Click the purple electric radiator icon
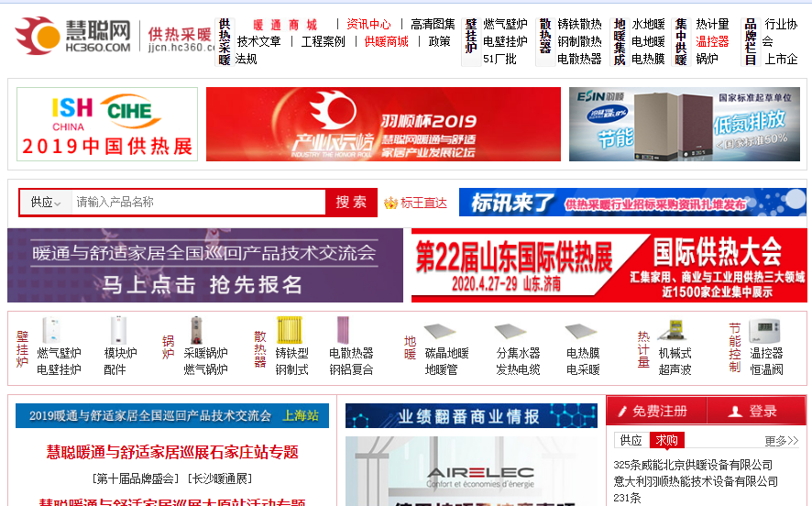The image size is (812, 506). point(344,330)
